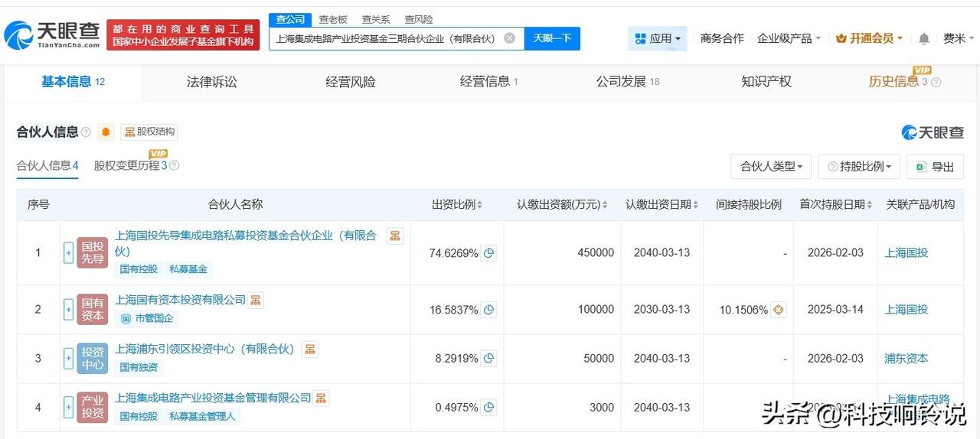
Task: Click the 天眼一下 search button
Action: click(552, 38)
